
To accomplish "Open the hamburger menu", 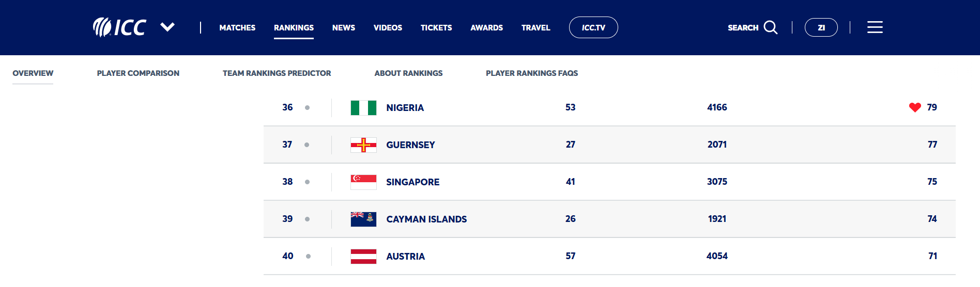I will coord(875,27).
